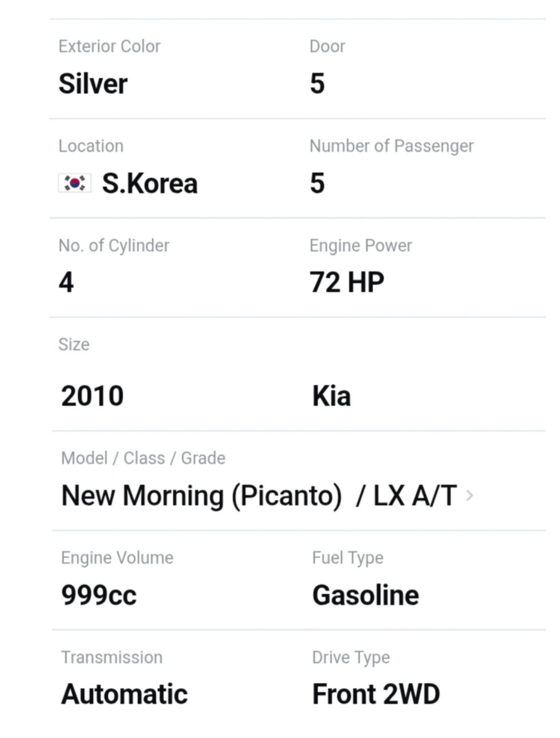Click the Transmission label
The height and width of the screenshot is (738, 560).
(x=112, y=657)
